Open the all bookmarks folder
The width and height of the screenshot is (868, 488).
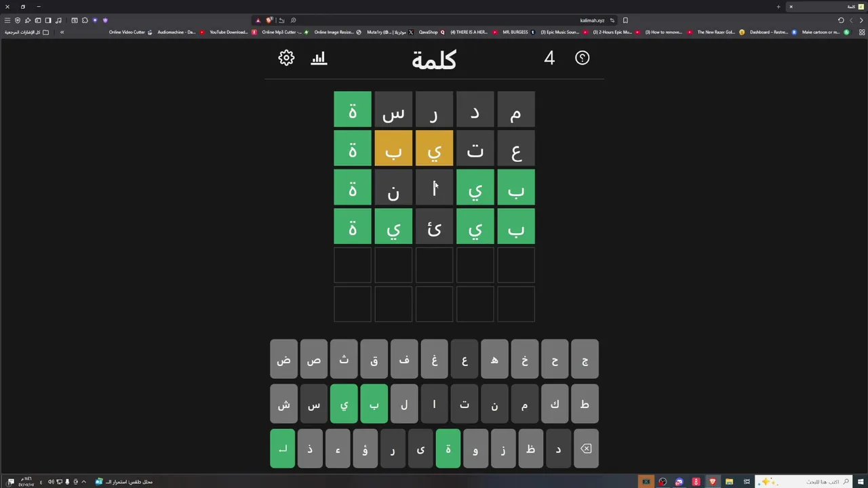pos(26,32)
